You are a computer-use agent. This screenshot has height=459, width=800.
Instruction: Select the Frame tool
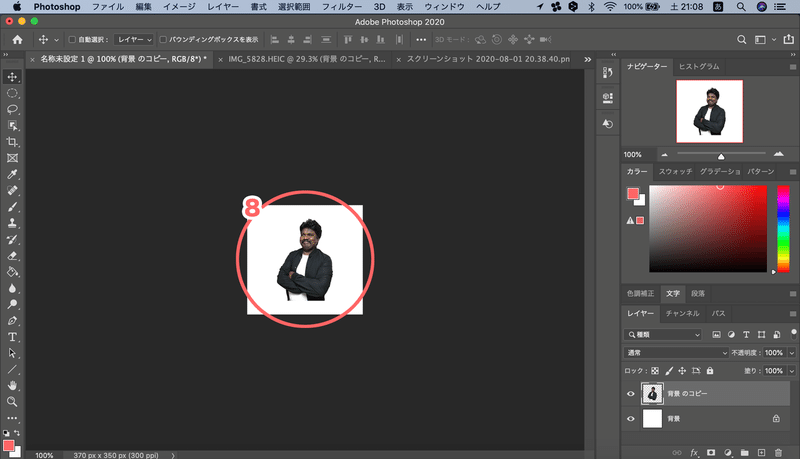click(12, 158)
